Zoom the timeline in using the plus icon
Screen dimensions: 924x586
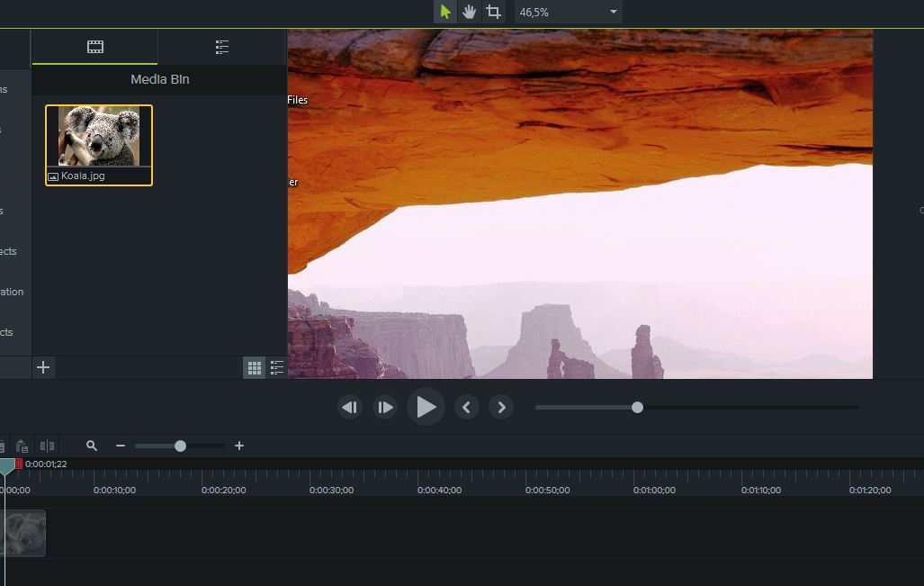(238, 446)
